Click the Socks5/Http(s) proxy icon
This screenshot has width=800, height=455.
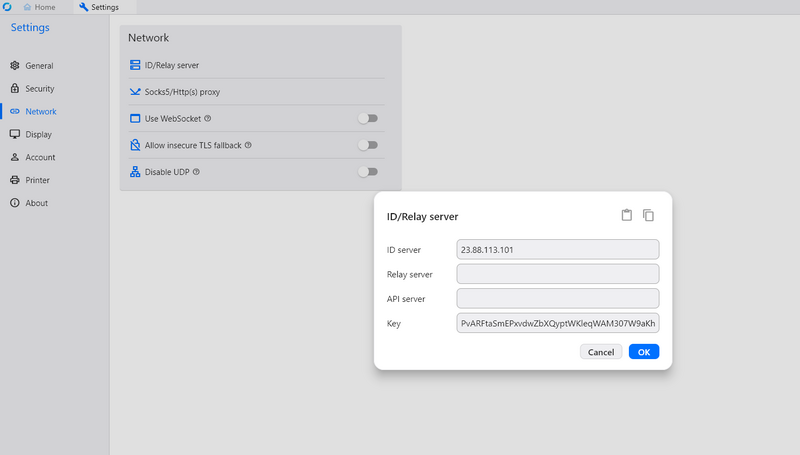click(135, 92)
